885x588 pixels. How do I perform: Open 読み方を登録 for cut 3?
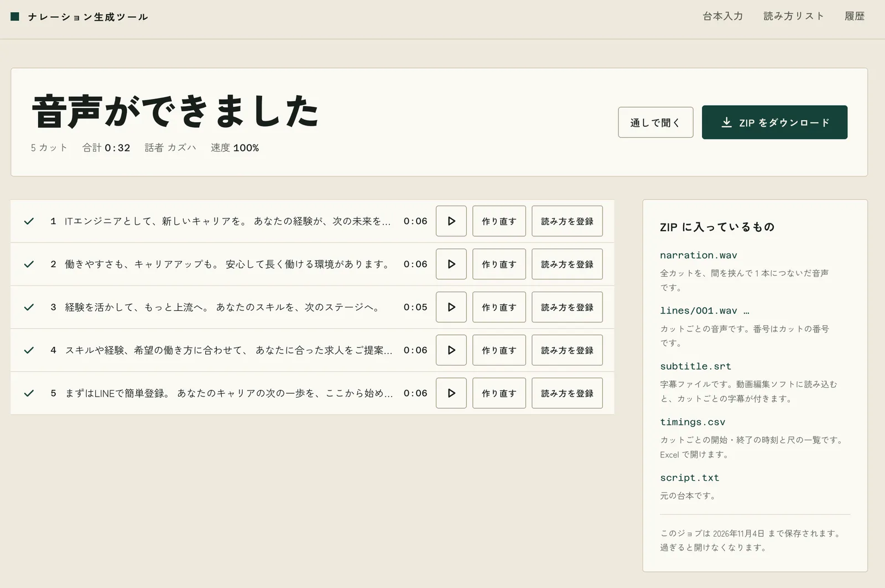tap(567, 307)
